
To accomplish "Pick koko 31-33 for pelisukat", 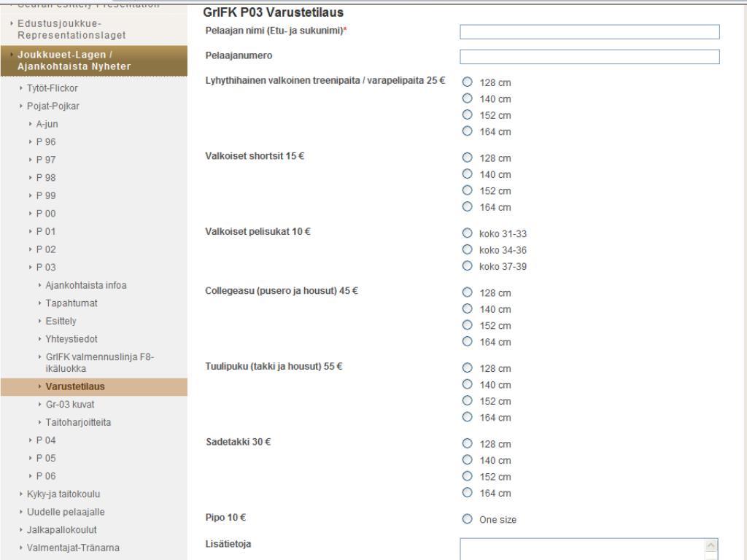I will 468,233.
